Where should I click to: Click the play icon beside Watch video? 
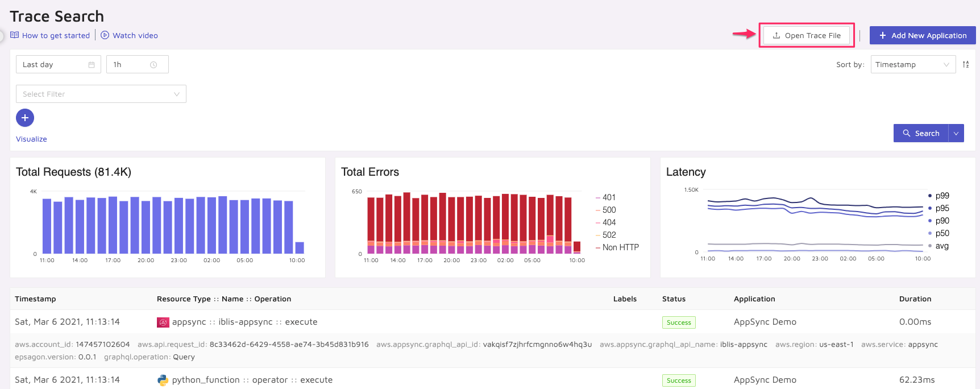(x=105, y=35)
